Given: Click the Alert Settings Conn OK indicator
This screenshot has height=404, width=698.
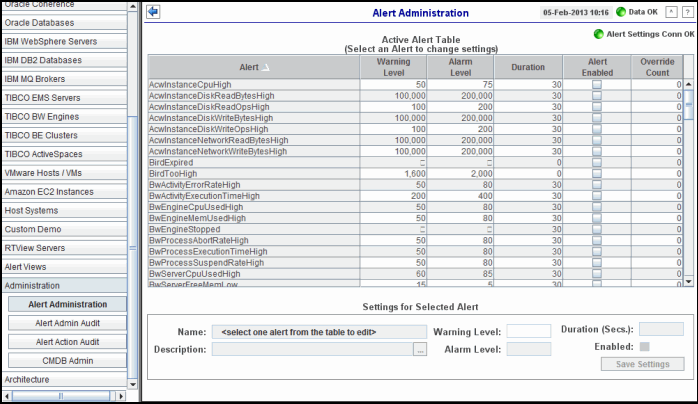Looking at the screenshot, I should tap(599, 34).
